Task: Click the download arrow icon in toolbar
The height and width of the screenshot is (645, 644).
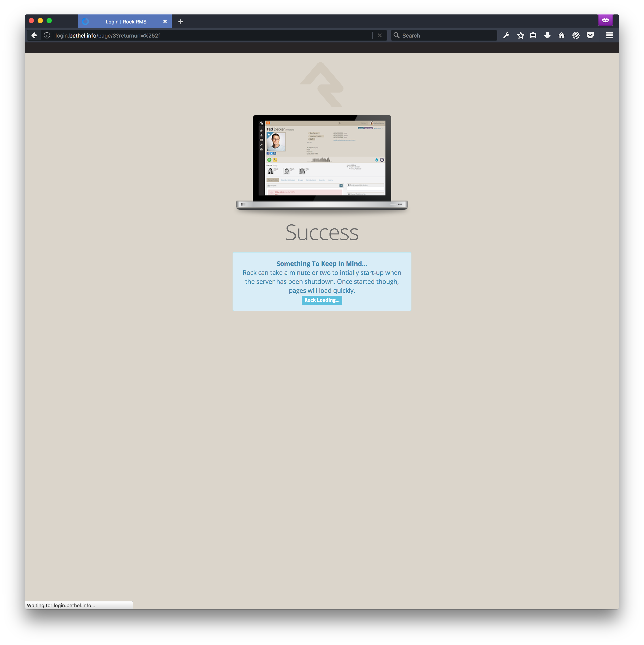Action: (547, 35)
